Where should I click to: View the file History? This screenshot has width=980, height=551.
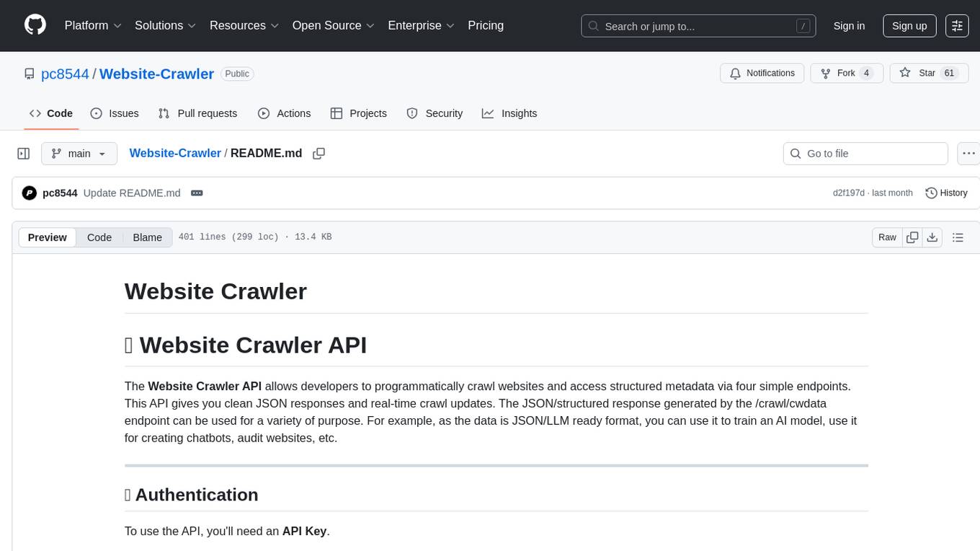[946, 193]
